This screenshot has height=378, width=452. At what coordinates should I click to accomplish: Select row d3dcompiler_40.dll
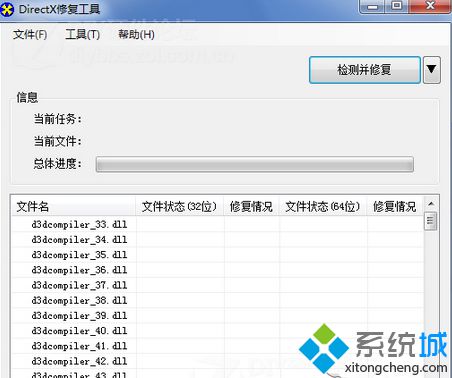click(218, 331)
